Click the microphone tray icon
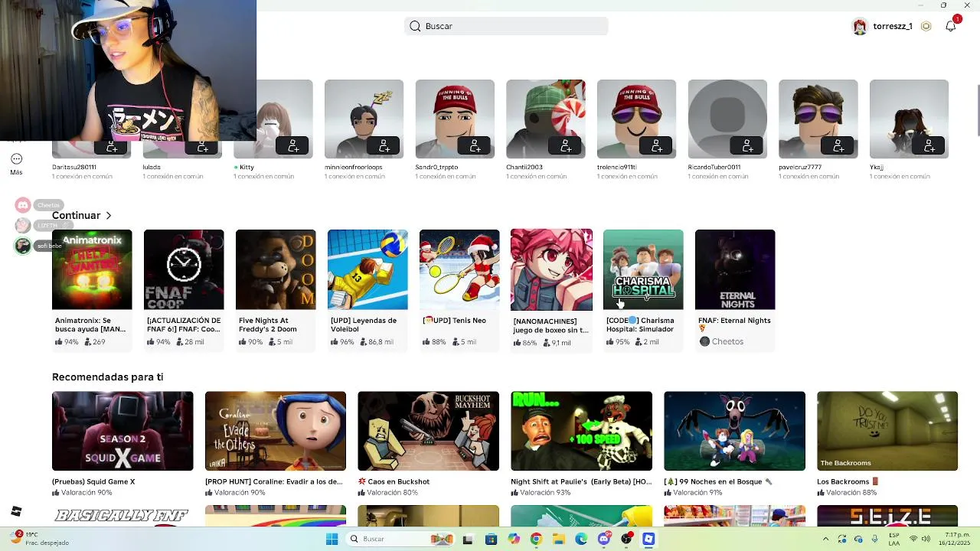Screen dimensions: 980x551 point(874,539)
